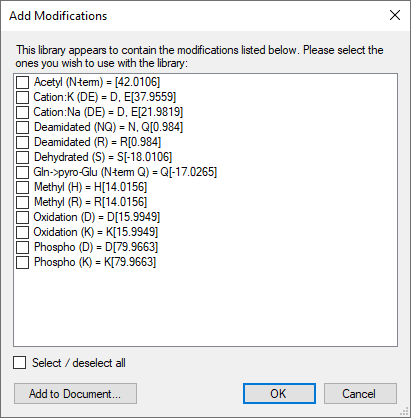Tick the Cation:Na (DE) checkbox
Image resolution: width=411 pixels, height=418 pixels.
(22, 112)
